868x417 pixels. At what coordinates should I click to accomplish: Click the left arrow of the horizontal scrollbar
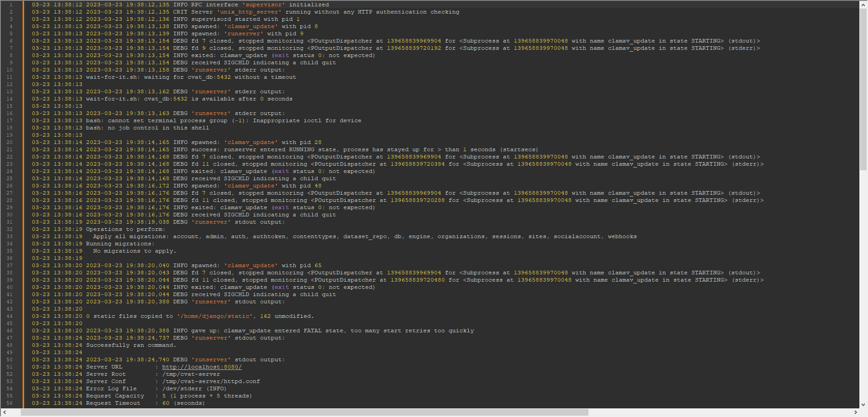pos(4,412)
